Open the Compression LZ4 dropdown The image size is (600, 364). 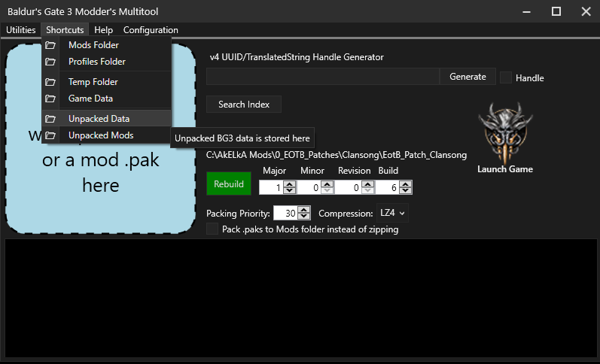pos(392,213)
